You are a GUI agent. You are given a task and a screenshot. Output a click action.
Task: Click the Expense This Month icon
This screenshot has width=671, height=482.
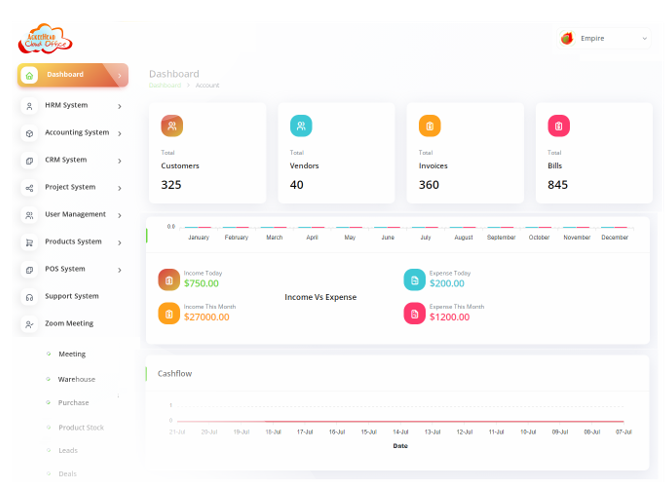point(415,313)
